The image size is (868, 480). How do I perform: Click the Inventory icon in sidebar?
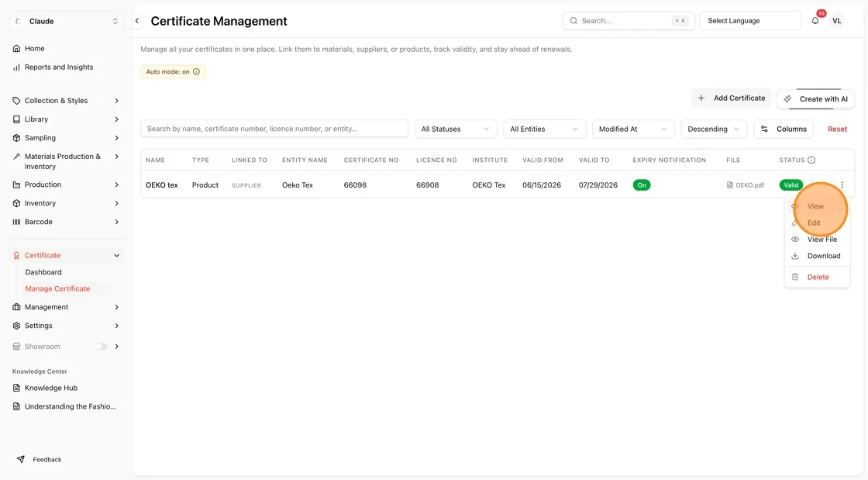(16, 203)
